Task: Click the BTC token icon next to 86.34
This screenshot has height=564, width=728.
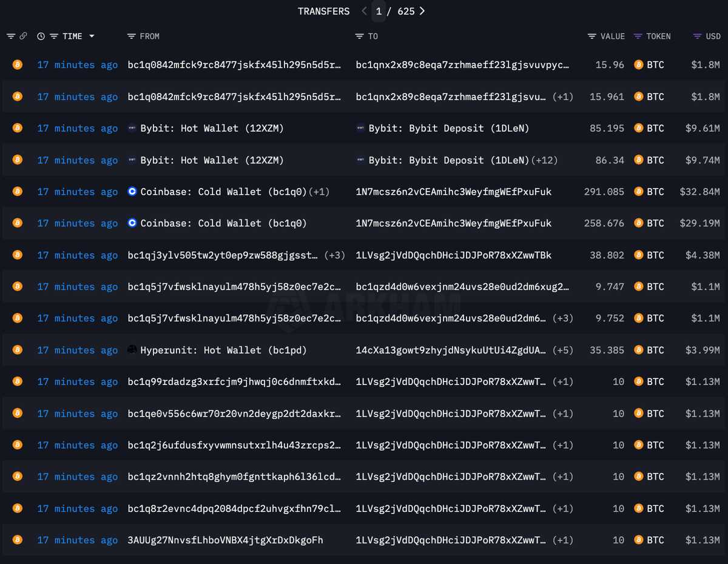Action: click(638, 160)
